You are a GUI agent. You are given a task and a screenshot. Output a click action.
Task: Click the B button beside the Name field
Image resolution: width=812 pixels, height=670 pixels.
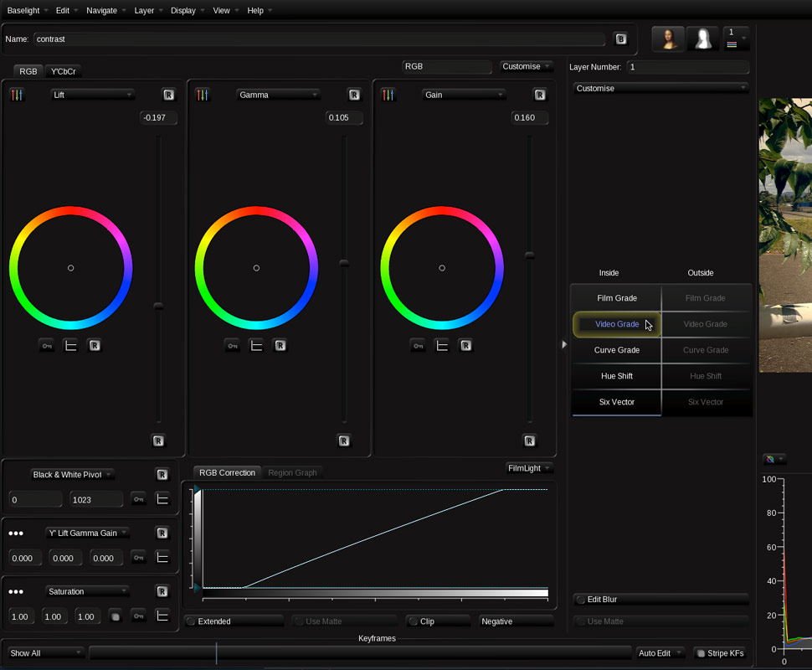pos(620,39)
